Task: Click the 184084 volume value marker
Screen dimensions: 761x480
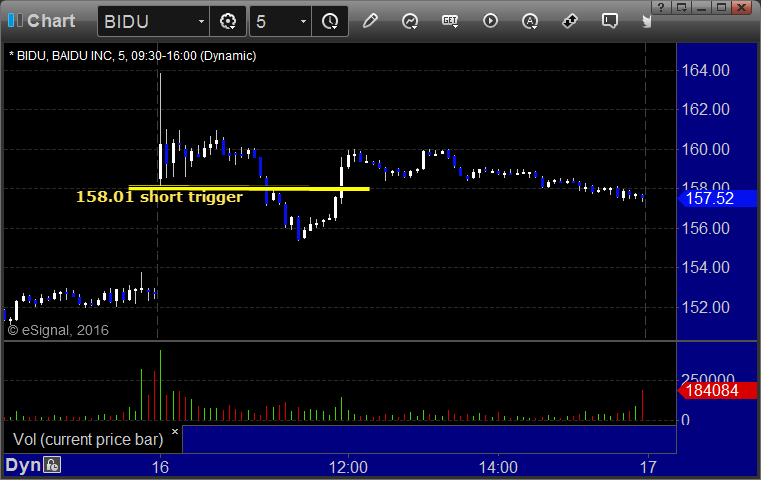Action: pyautogui.click(x=717, y=390)
